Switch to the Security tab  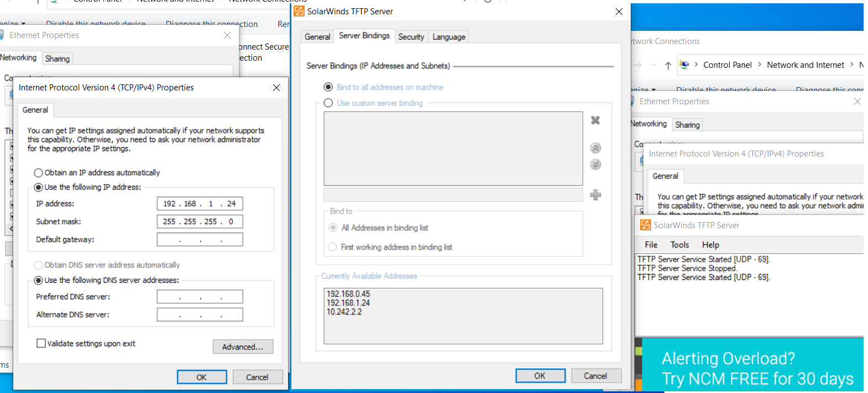(411, 37)
